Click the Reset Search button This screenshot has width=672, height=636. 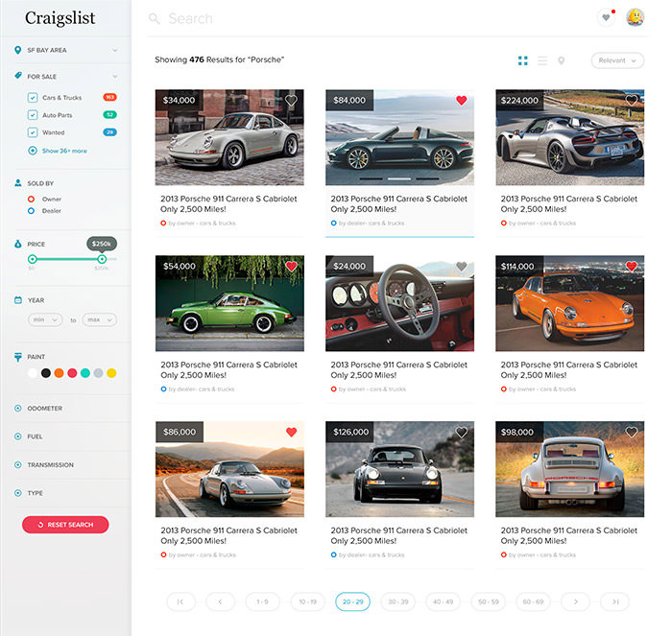click(x=65, y=525)
